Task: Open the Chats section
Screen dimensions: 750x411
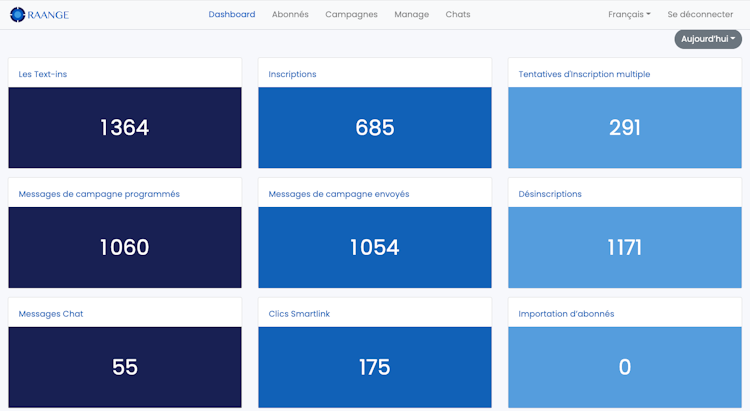Action: (x=458, y=14)
